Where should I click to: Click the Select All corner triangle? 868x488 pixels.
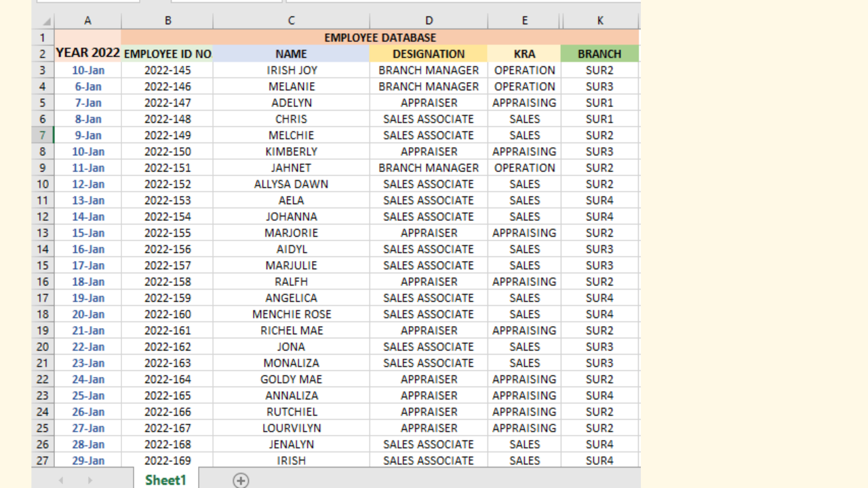point(46,22)
